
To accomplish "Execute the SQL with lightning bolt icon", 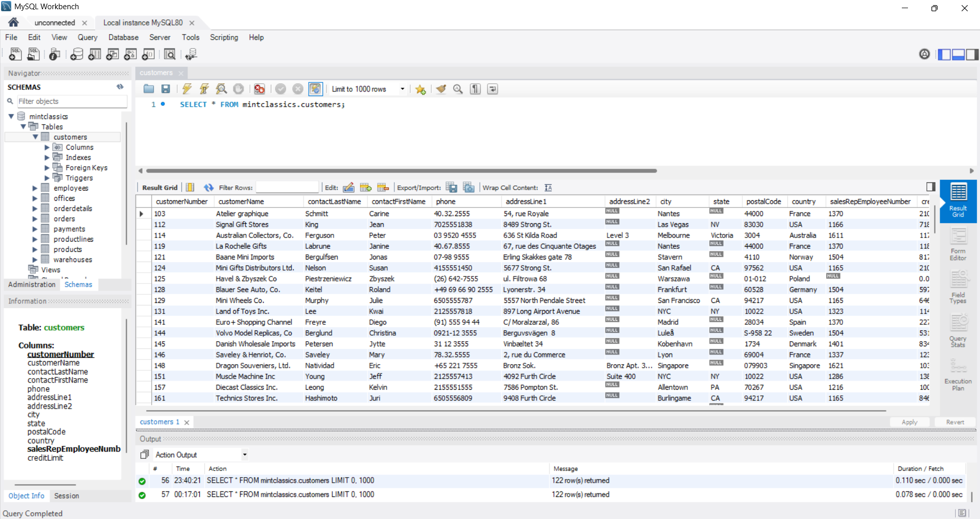I will [187, 89].
